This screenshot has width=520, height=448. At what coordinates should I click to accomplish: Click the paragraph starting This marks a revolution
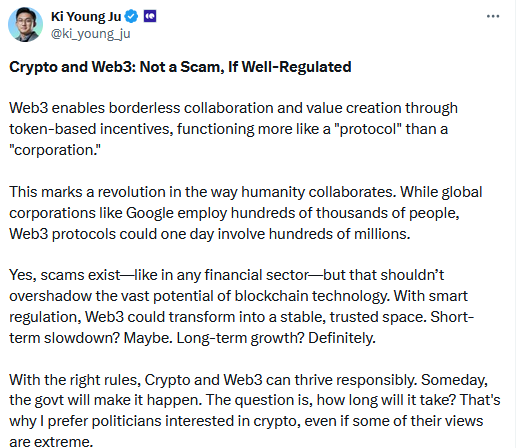[246, 213]
